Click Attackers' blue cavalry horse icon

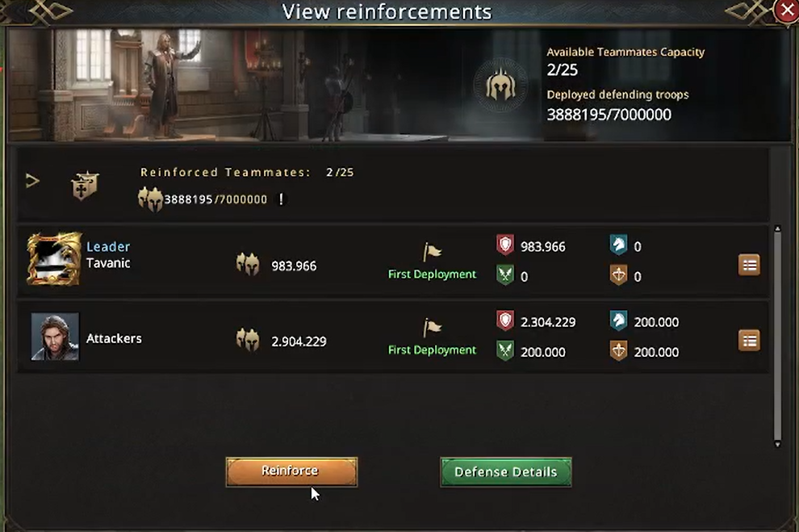(x=619, y=321)
